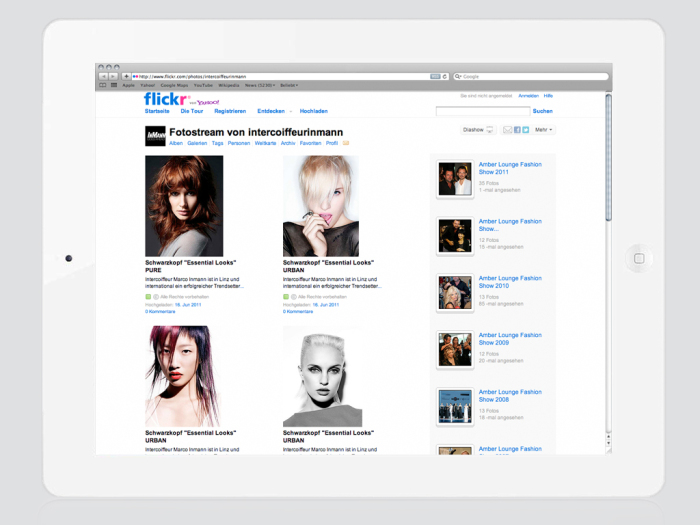
Task: Click the flickr search input field
Action: click(x=483, y=111)
